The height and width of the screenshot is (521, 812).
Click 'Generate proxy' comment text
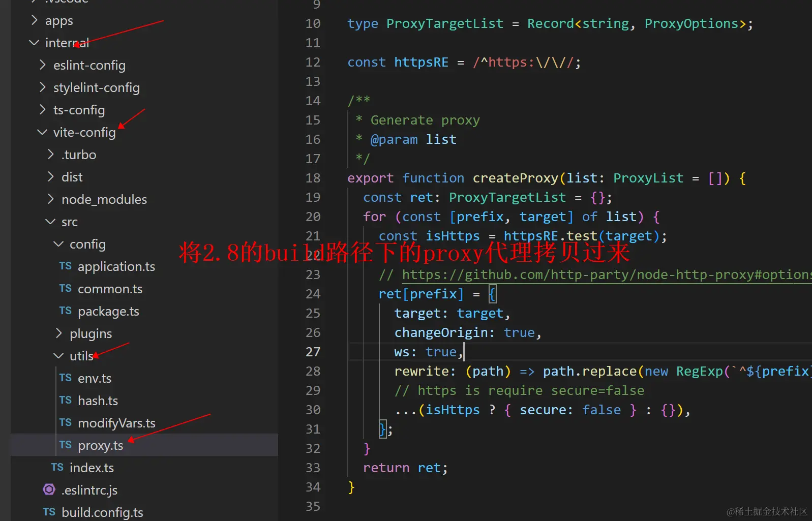425,120
